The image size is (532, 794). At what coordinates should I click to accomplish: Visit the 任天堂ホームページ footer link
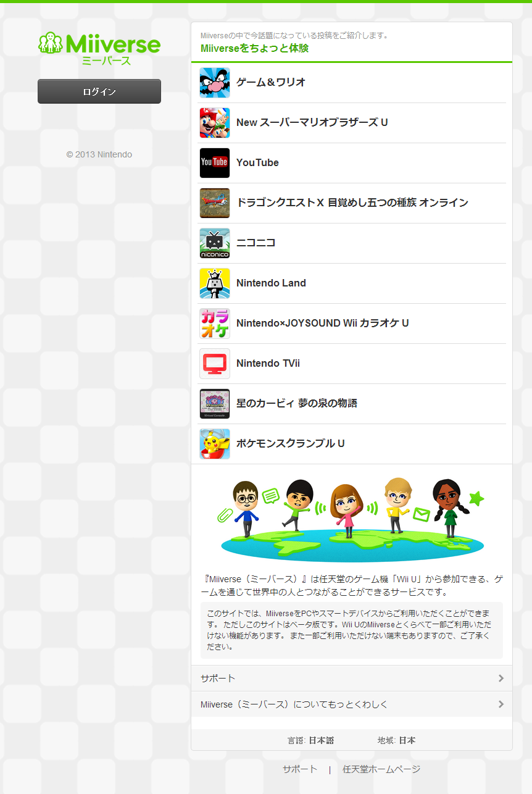tap(381, 769)
